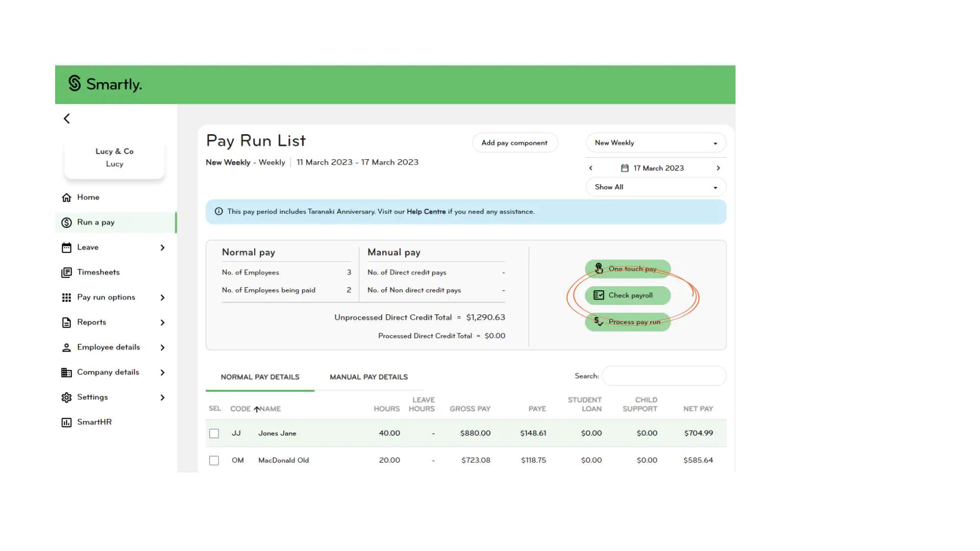The width and height of the screenshot is (980, 551).
Task: Click the $148.61 PAYE value
Action: (533, 434)
